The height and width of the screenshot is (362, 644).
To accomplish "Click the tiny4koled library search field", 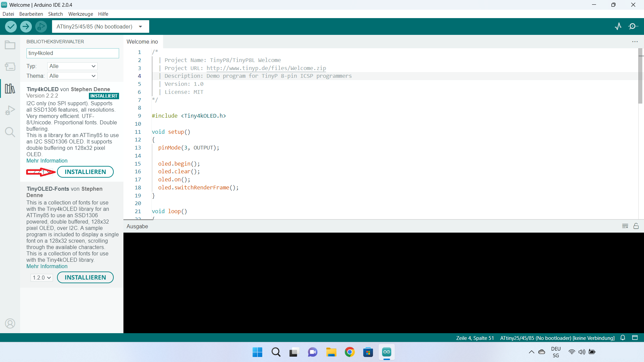I will 72,53.
